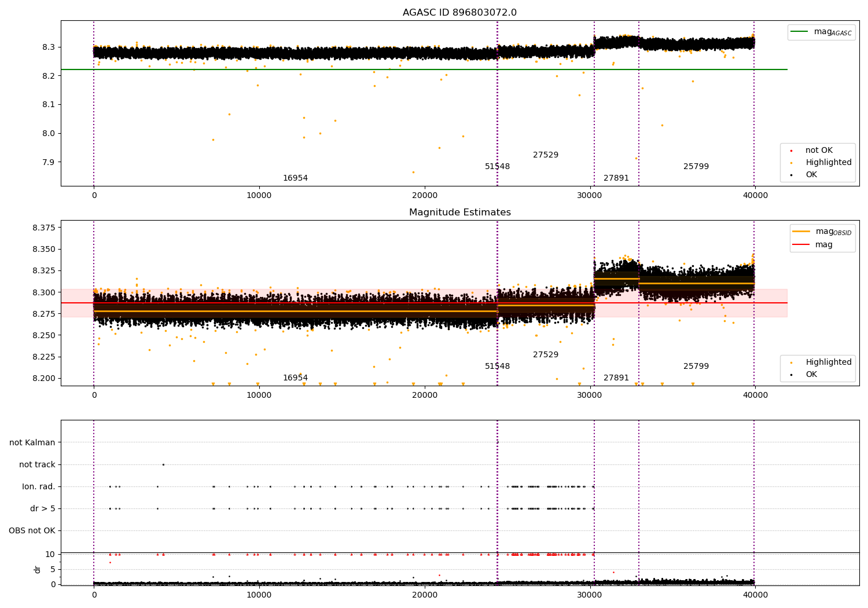Click OBSID label 27891 in the middle plot

pyautogui.click(x=616, y=378)
